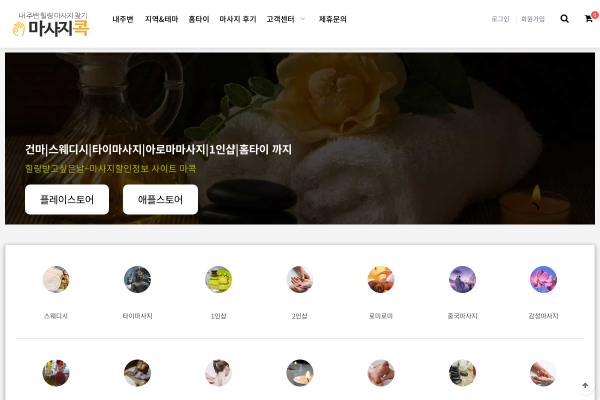Open the 로그인 link

(500, 19)
